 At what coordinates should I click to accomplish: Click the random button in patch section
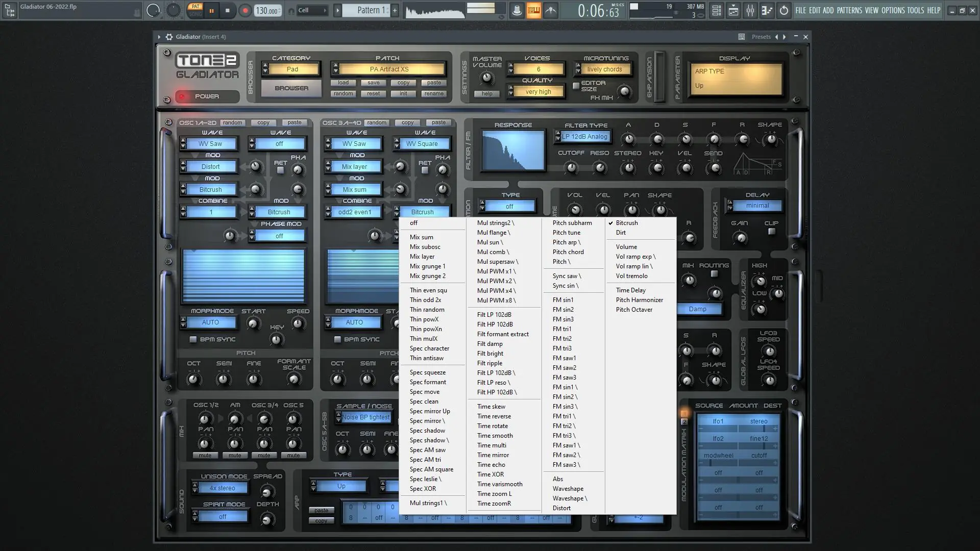pos(343,94)
